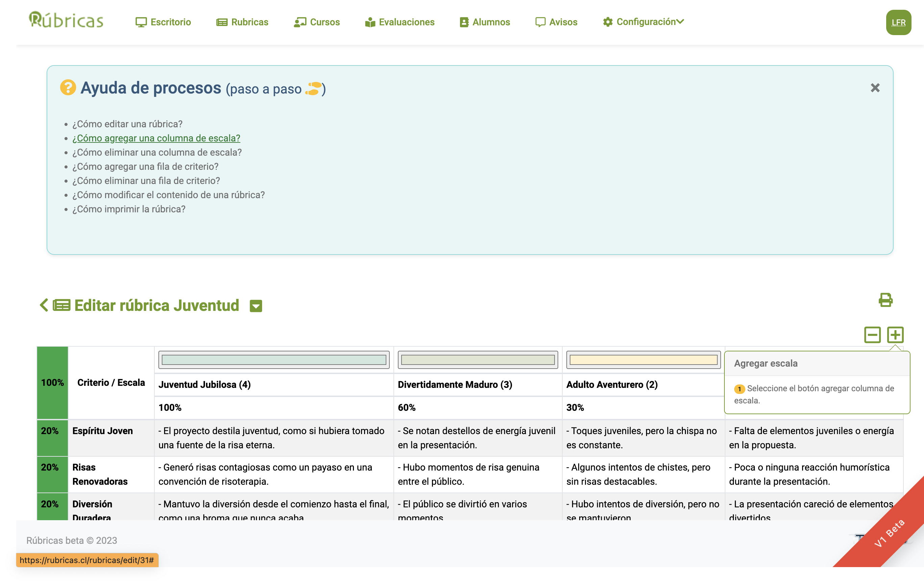Click the Rúbricas logo
This screenshot has width=924, height=586.
[x=66, y=21]
